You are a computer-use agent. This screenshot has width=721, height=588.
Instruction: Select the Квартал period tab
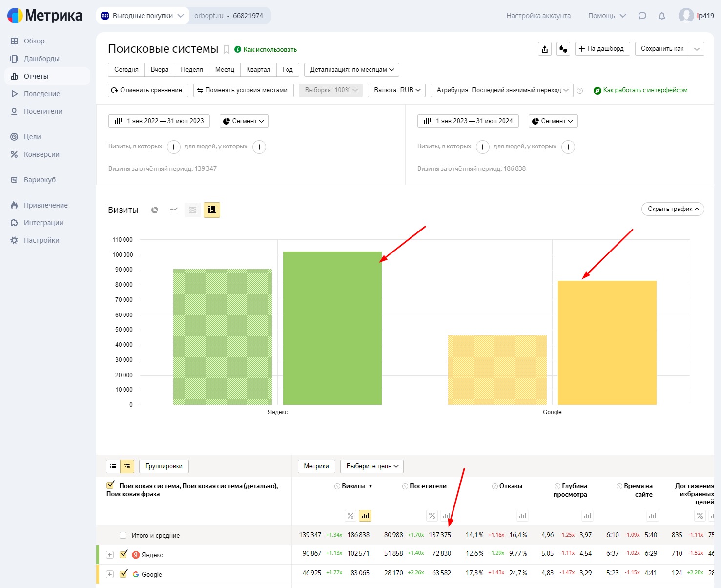click(x=258, y=70)
